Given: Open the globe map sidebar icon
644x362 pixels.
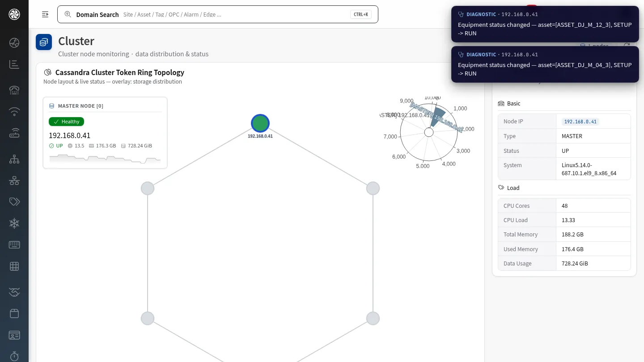Looking at the screenshot, I should point(14,43).
